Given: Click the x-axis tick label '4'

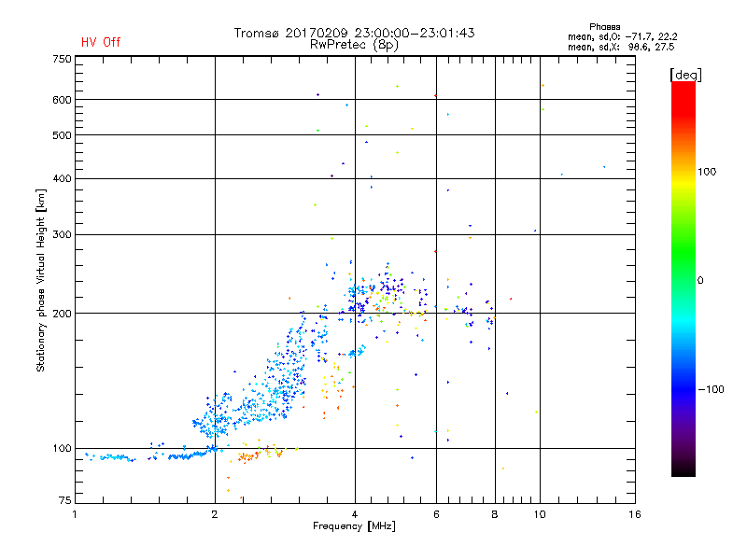Looking at the screenshot, I should tap(355, 514).
